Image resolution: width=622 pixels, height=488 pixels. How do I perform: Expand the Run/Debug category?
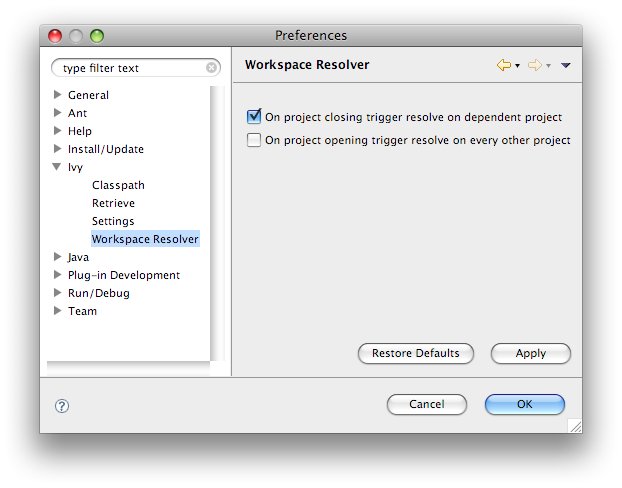(58, 293)
